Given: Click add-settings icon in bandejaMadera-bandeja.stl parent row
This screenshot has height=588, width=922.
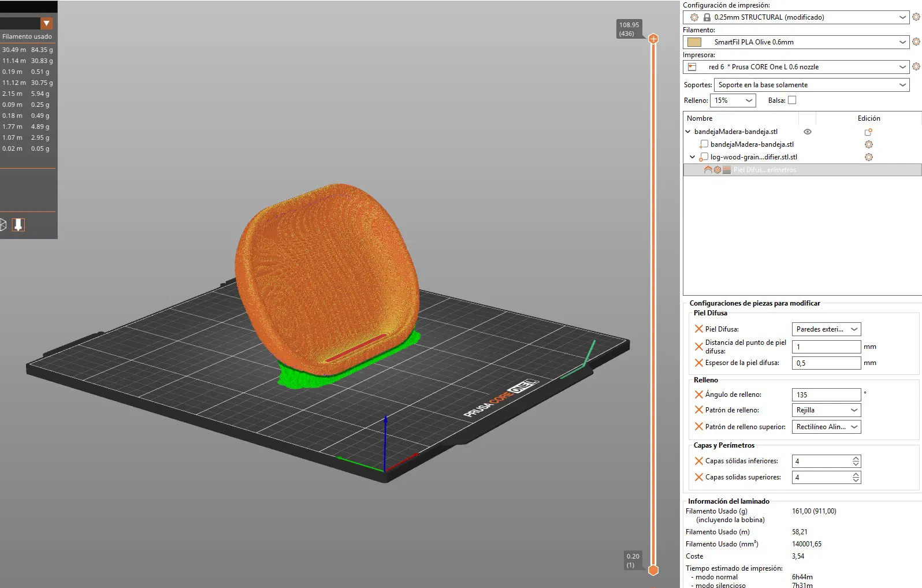Looking at the screenshot, I should point(868,132).
